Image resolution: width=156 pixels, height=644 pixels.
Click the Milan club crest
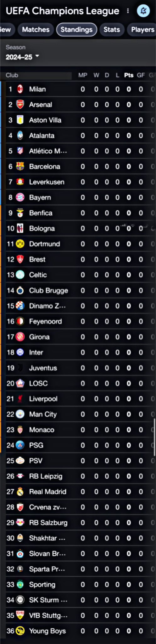20,89
